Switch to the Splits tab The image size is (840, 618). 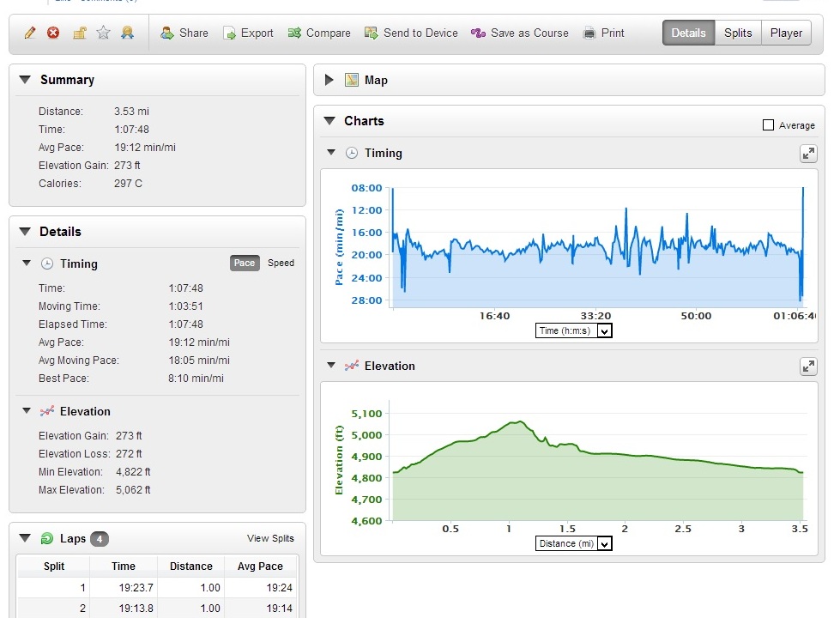tap(737, 33)
